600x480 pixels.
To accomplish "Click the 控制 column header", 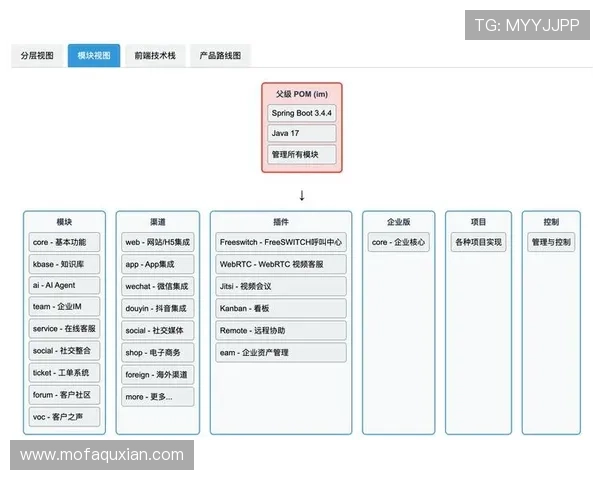I will coord(551,222).
